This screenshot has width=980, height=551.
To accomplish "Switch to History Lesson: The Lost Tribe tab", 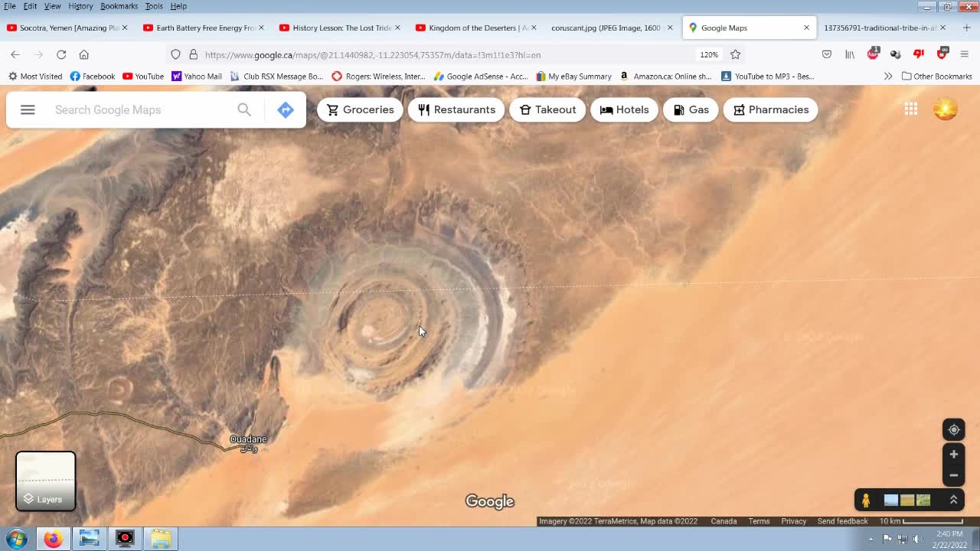I will pyautogui.click(x=340, y=28).
